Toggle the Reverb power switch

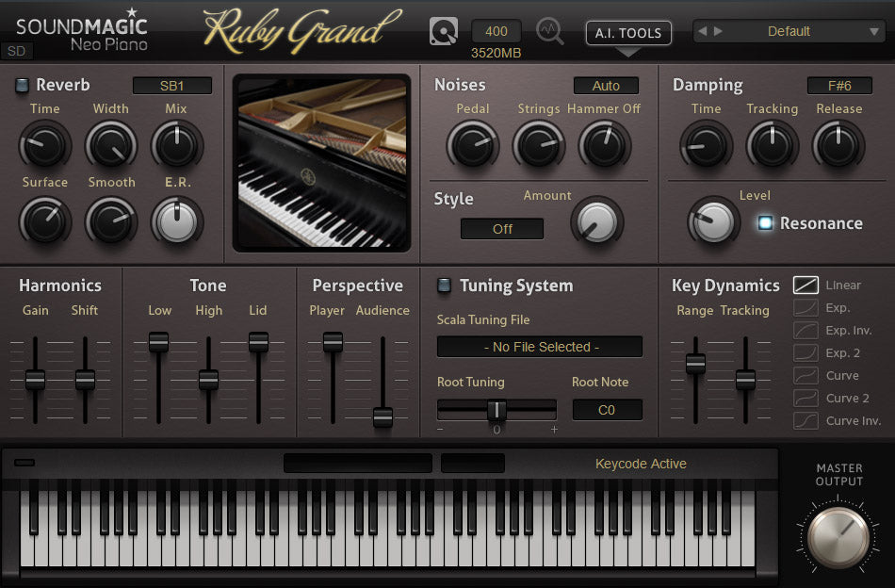coord(23,85)
